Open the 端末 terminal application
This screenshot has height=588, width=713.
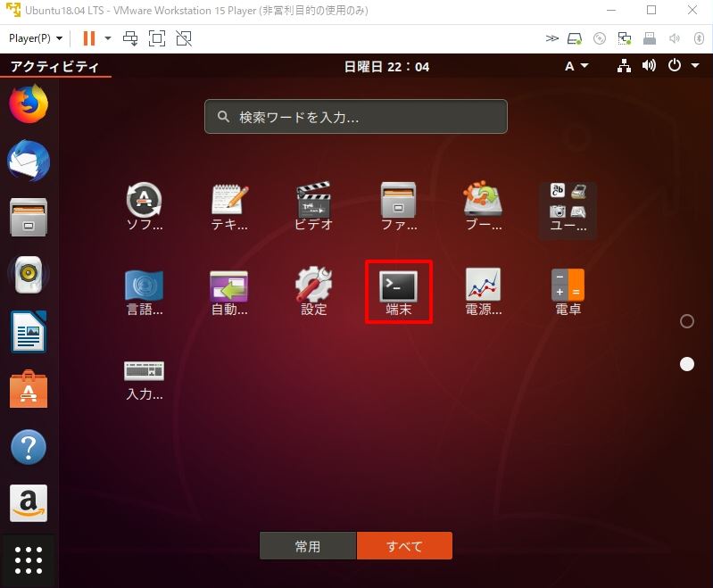(398, 292)
